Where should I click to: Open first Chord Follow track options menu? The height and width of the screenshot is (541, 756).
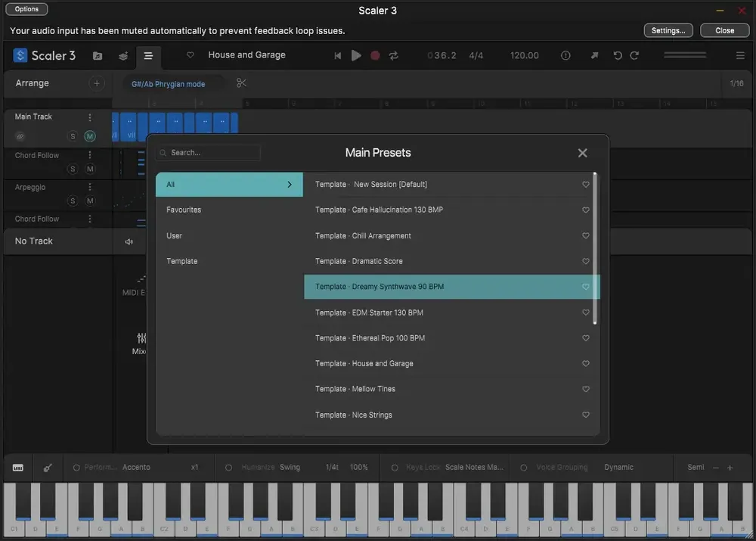click(x=90, y=155)
